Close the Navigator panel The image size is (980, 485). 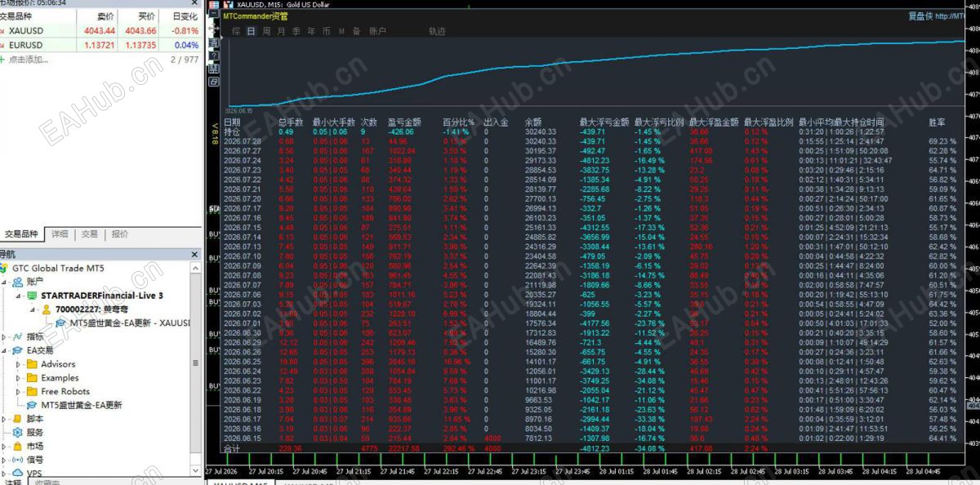[194, 254]
